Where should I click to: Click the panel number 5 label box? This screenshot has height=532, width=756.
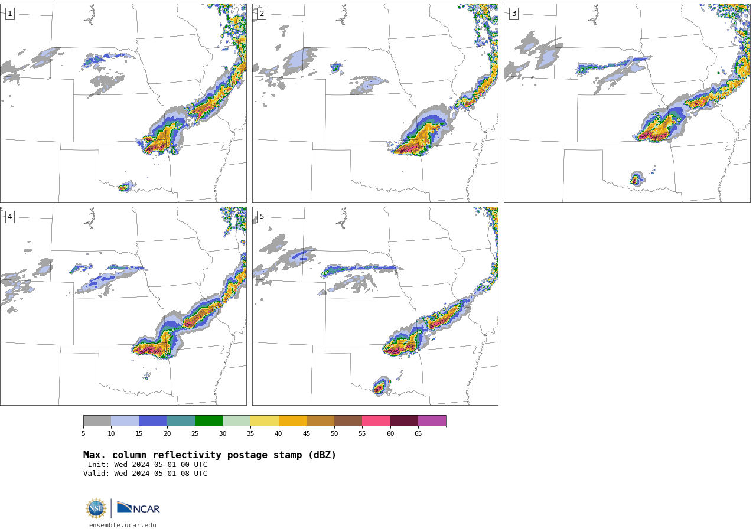[x=262, y=217]
